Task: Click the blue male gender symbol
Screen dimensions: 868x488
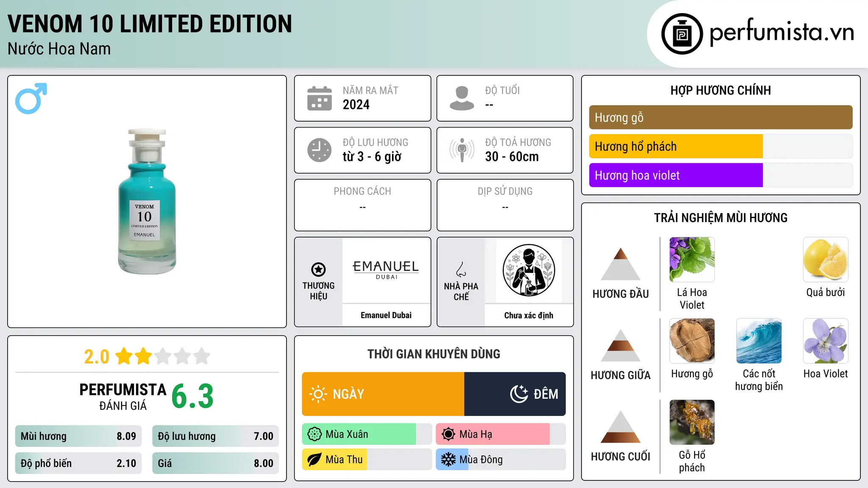Action: pyautogui.click(x=31, y=98)
